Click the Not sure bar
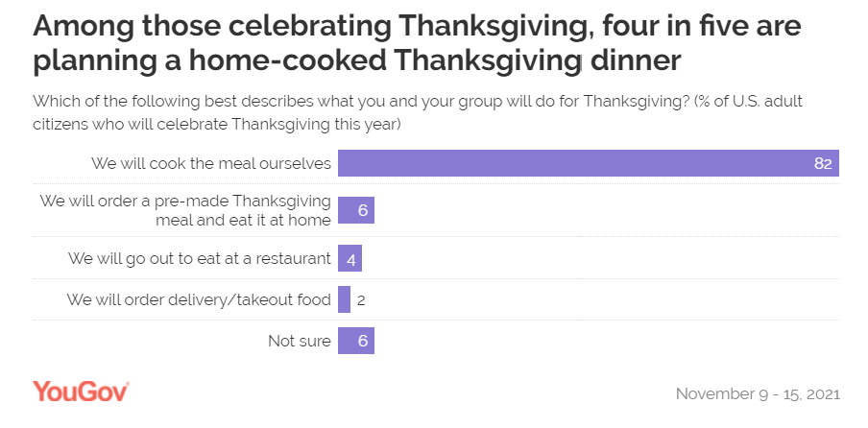This screenshot has height=428, width=868. coord(356,341)
